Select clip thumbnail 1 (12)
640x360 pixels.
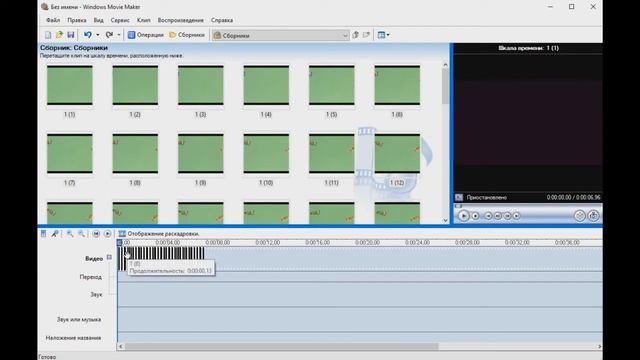pyautogui.click(x=397, y=153)
